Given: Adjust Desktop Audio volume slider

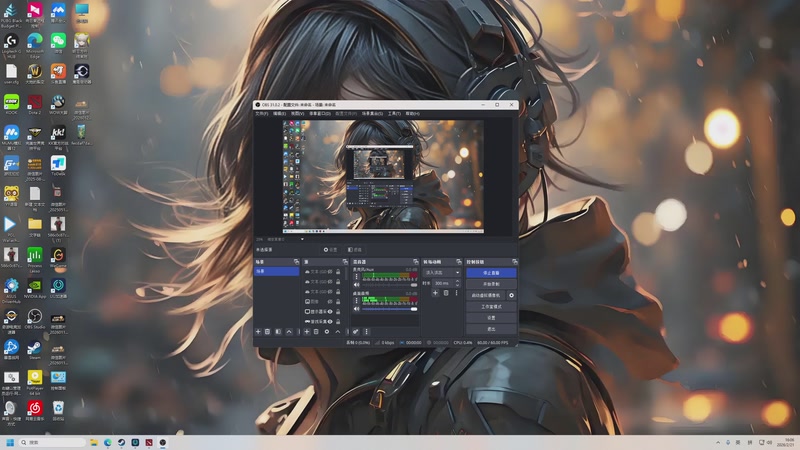Looking at the screenshot, I should [x=390, y=309].
